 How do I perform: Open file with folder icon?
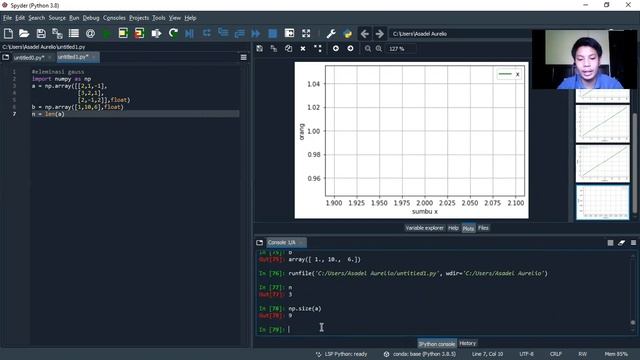point(24,33)
